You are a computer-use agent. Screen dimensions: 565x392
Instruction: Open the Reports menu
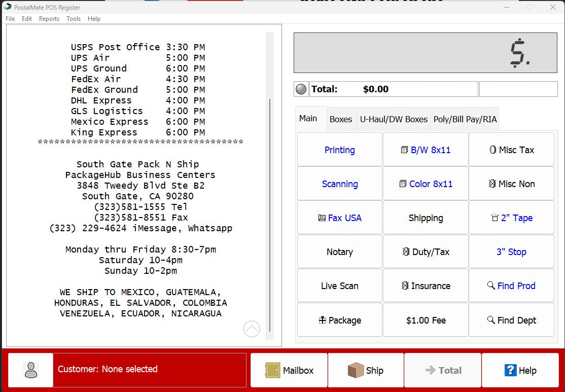49,19
